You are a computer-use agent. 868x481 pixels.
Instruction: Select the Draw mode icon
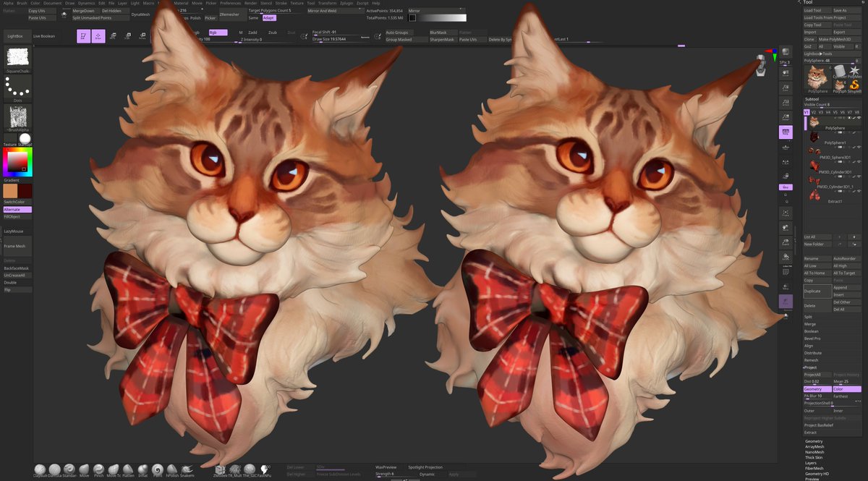click(98, 36)
